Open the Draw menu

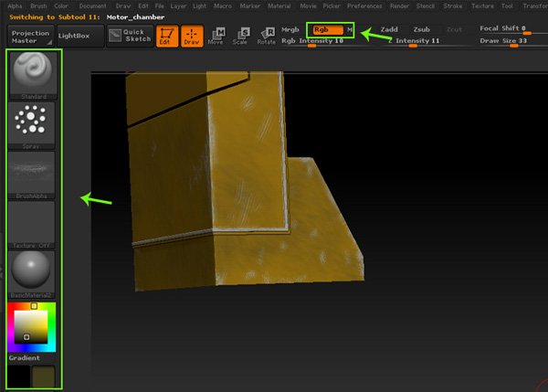pos(123,6)
